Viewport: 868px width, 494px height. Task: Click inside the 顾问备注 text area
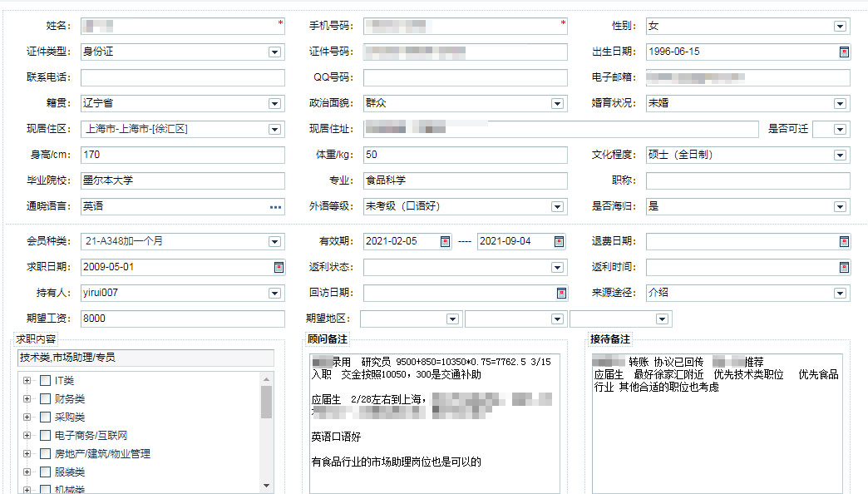pos(435,423)
